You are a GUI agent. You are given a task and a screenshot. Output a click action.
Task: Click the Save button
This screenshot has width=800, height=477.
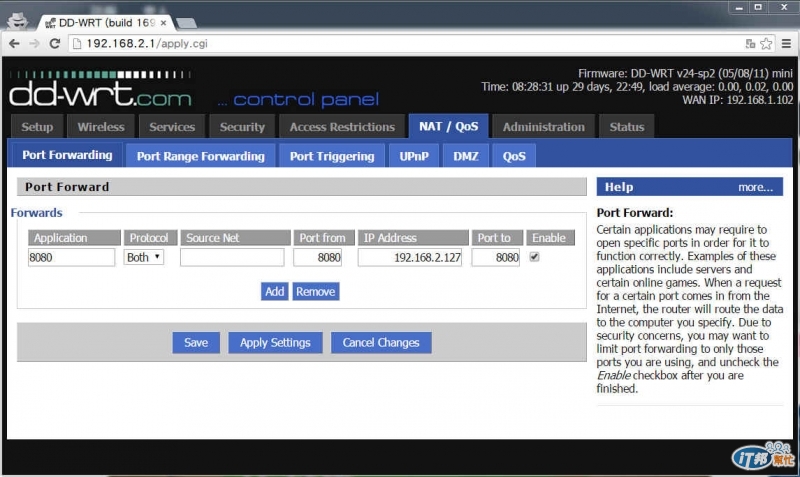pyautogui.click(x=196, y=342)
